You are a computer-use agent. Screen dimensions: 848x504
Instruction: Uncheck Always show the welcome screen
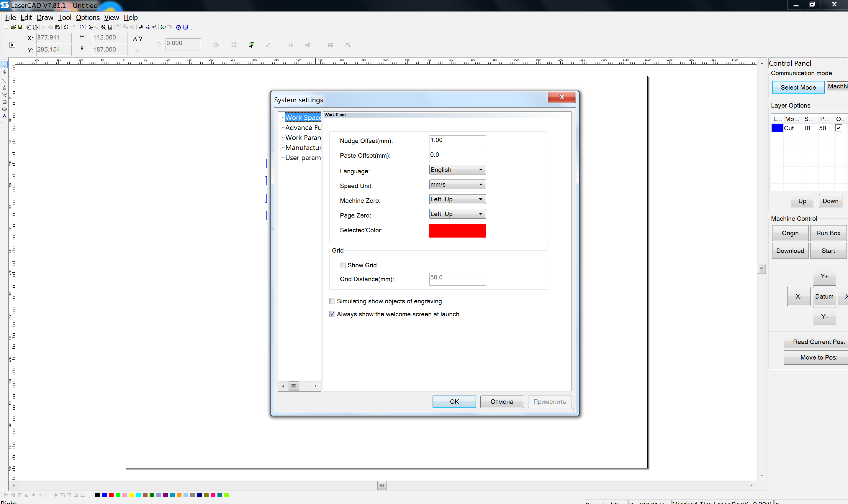click(x=332, y=314)
